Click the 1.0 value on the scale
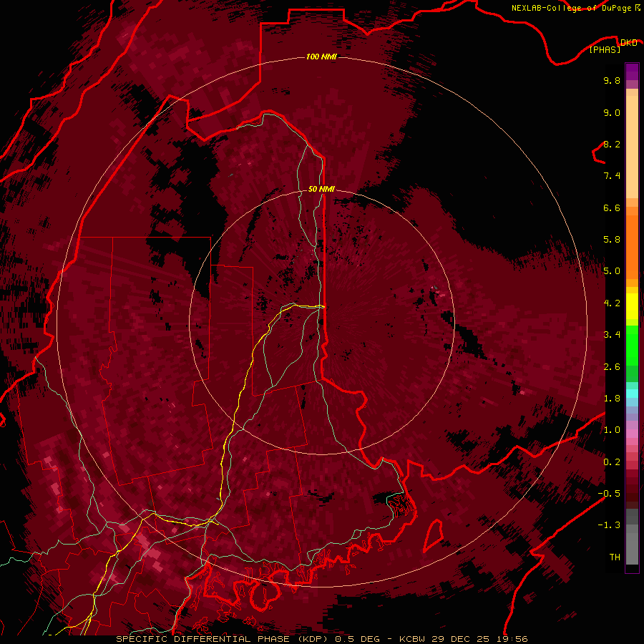Viewport: 644px width, 644px height. coord(612,430)
